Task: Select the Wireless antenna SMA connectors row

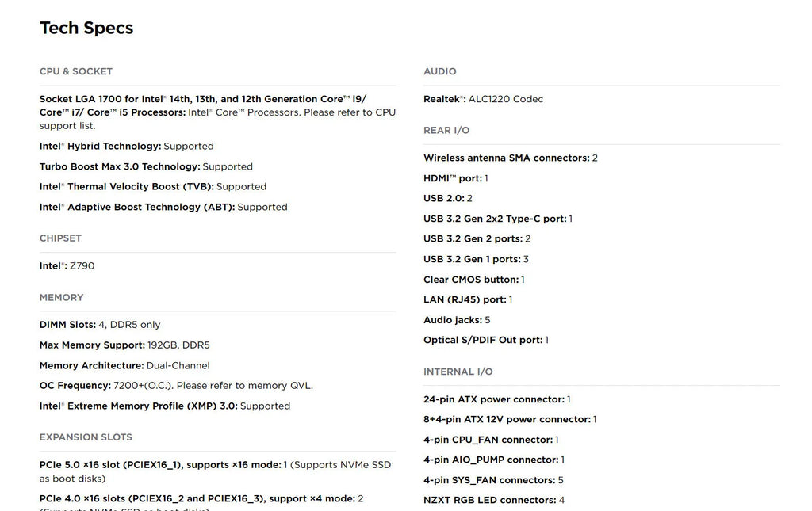Action: point(510,158)
